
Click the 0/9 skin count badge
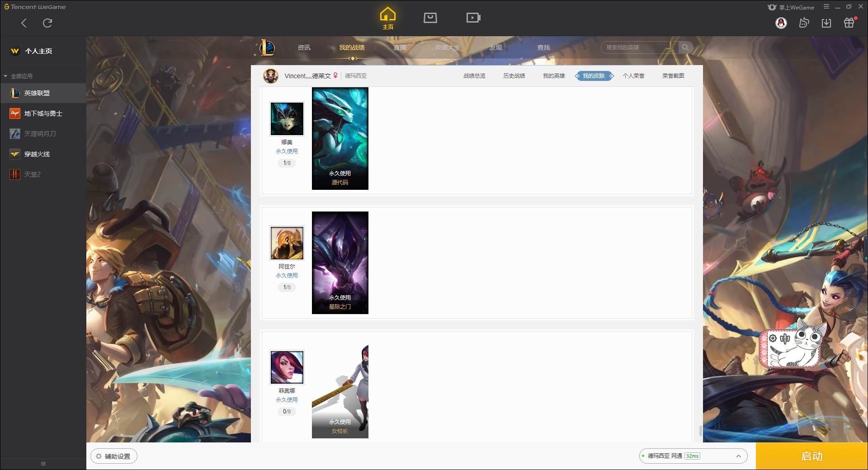(x=287, y=412)
